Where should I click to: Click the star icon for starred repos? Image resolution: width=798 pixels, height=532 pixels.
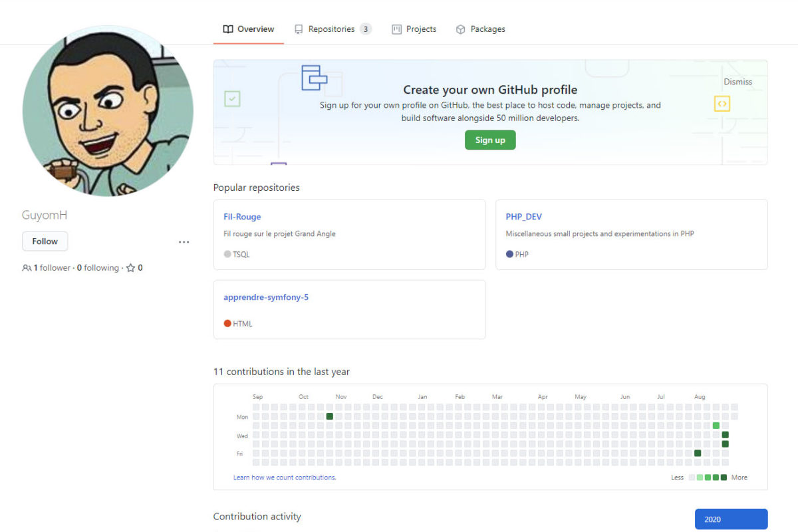pos(130,268)
